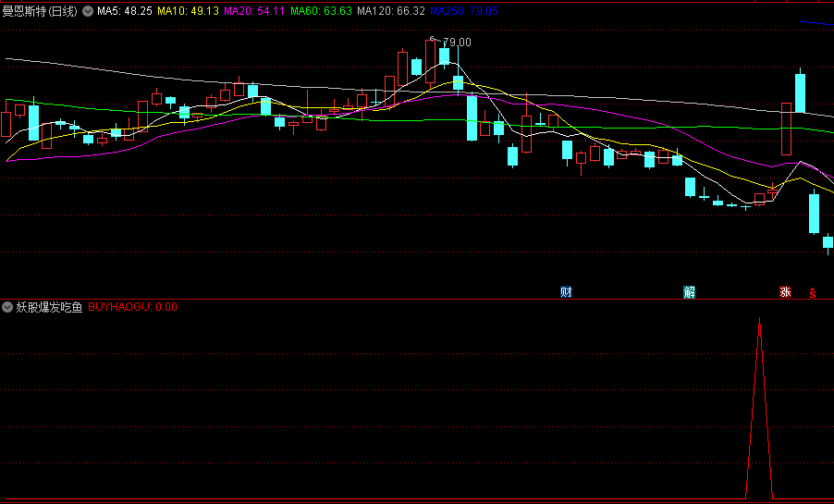Expand the 妖股爆发吃鱼 indicator dropdown arrow
This screenshot has width=834, height=504.
point(7,307)
